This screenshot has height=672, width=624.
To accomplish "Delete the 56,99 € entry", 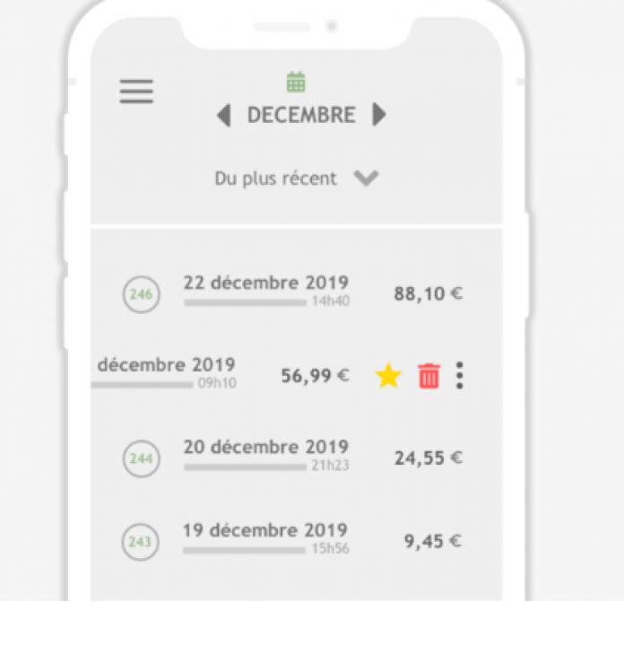I will [x=429, y=376].
